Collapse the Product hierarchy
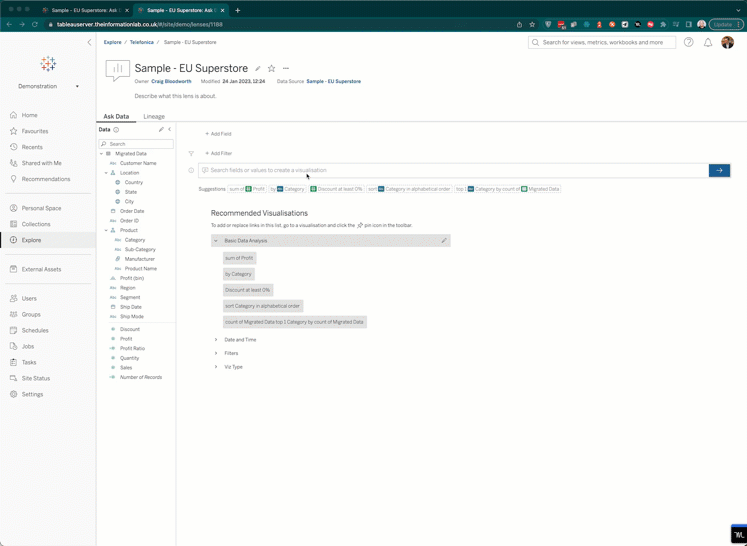This screenshot has width=747, height=546. (x=106, y=230)
